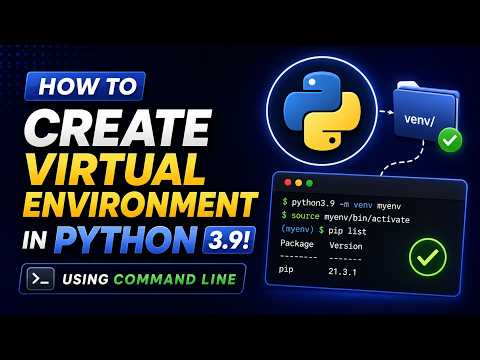The height and width of the screenshot is (360, 480).
Task: Click the "source myenv/bin/activate" command line
Action: 346,217
